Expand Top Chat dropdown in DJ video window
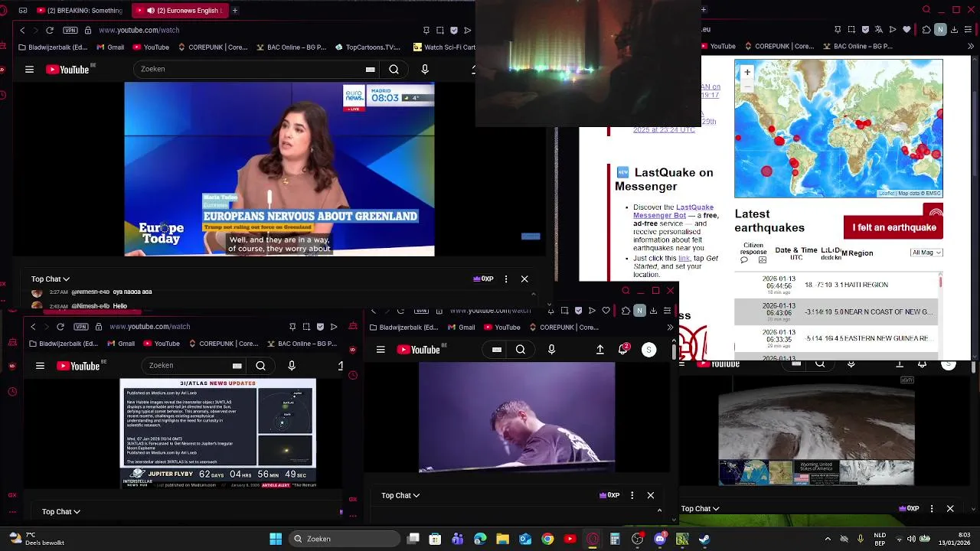This screenshot has height=551, width=980. tap(401, 496)
